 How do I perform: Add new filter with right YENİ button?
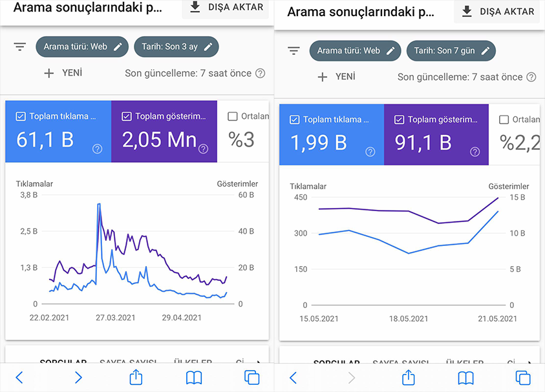(x=336, y=77)
